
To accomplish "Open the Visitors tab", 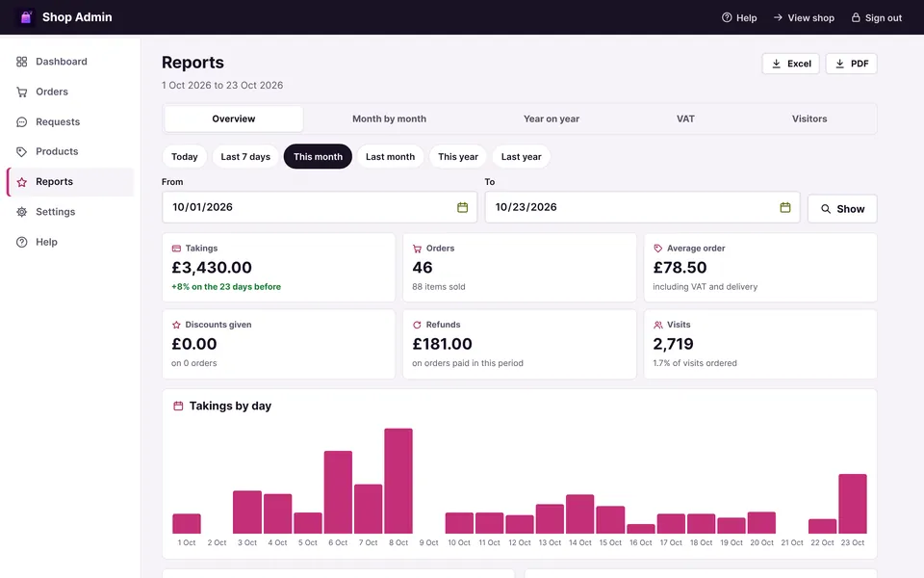I will [809, 118].
